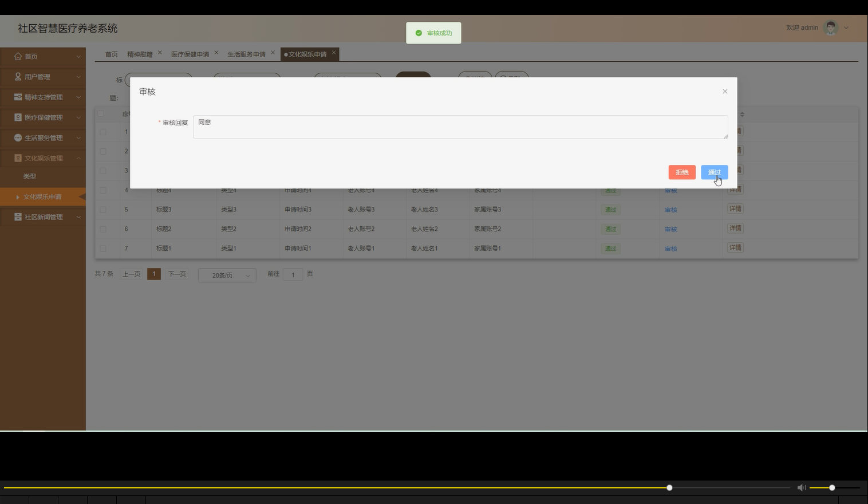Click the red 拒绝 button
Screen dimensions: 868x504
point(682,172)
